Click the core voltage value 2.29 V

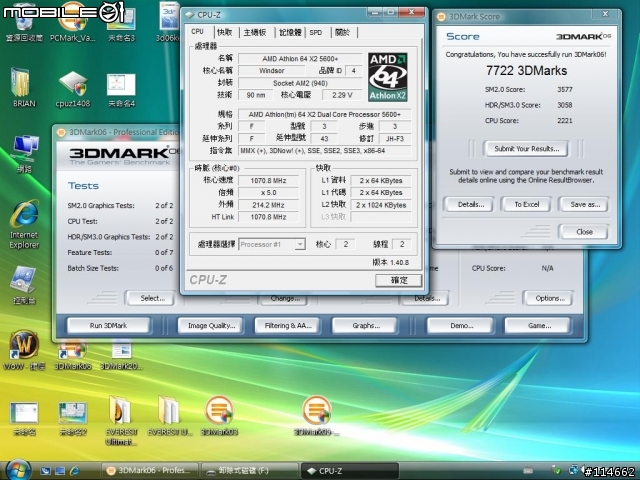click(x=342, y=95)
